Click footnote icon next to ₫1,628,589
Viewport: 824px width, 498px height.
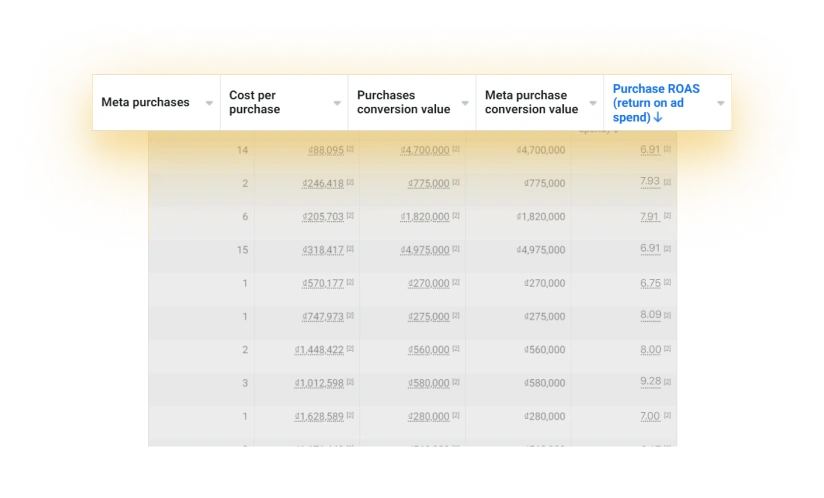click(350, 415)
